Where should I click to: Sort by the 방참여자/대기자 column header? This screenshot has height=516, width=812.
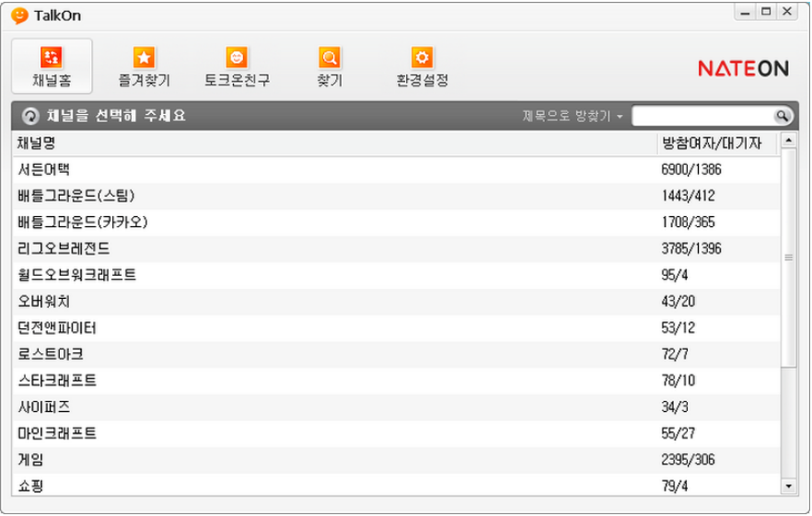717,143
